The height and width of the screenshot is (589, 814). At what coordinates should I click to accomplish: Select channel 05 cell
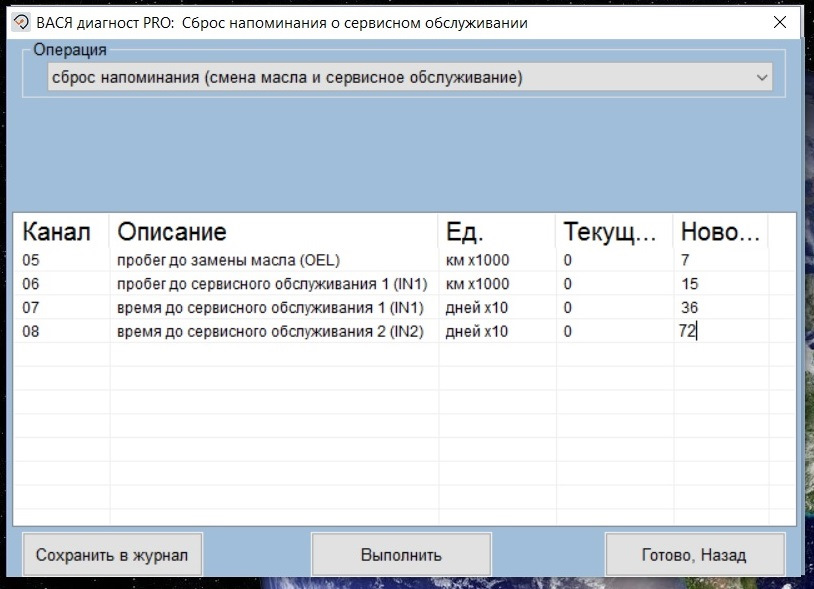point(31,260)
